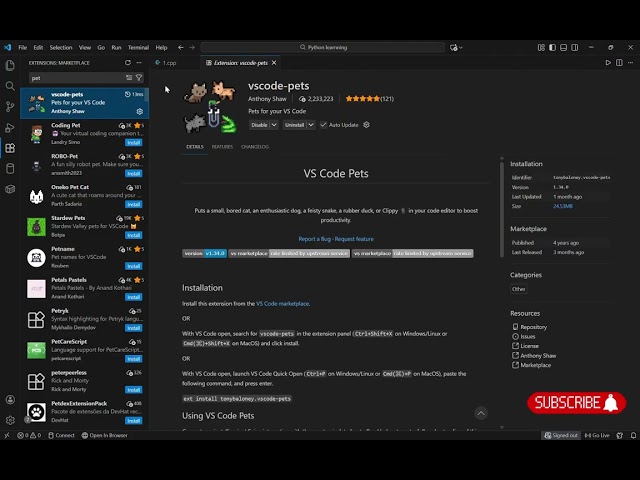Open the Source Control view
The height and width of the screenshot is (480, 640).
point(10,107)
